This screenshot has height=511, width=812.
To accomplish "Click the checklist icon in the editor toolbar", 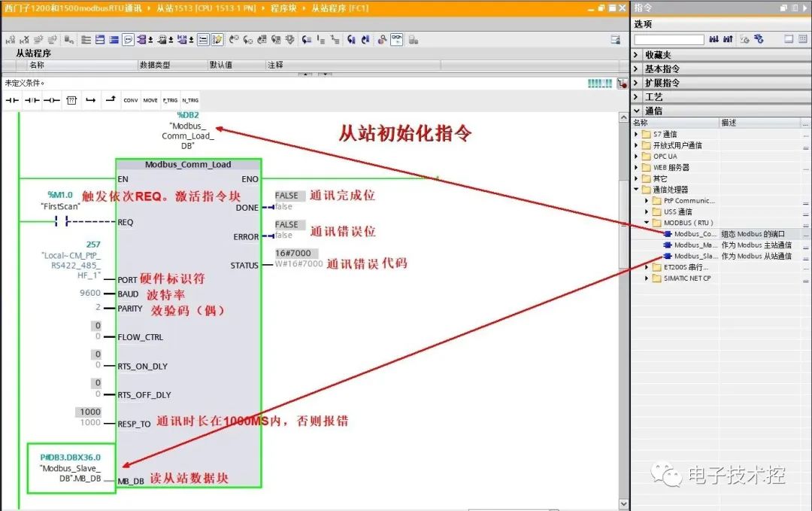I will [204, 40].
